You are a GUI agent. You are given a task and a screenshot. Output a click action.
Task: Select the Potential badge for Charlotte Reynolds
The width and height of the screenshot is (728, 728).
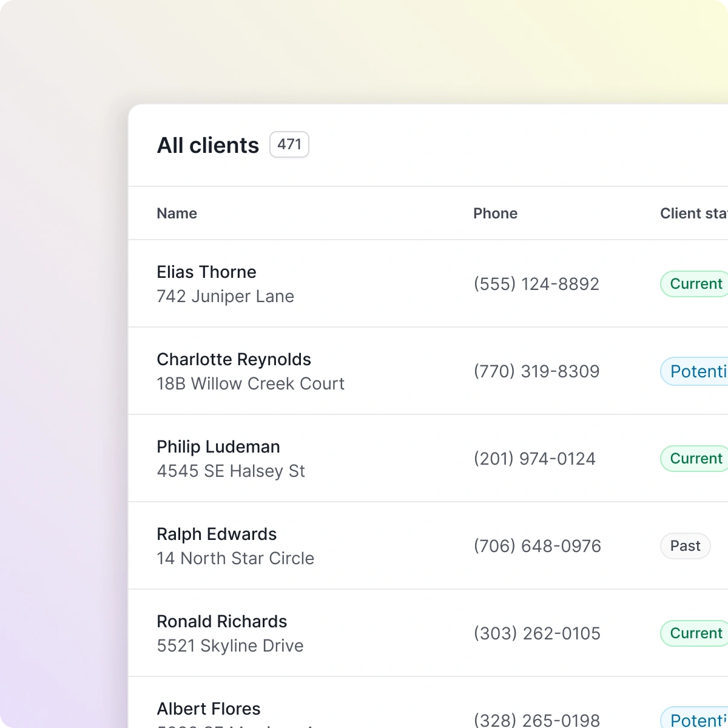point(698,371)
